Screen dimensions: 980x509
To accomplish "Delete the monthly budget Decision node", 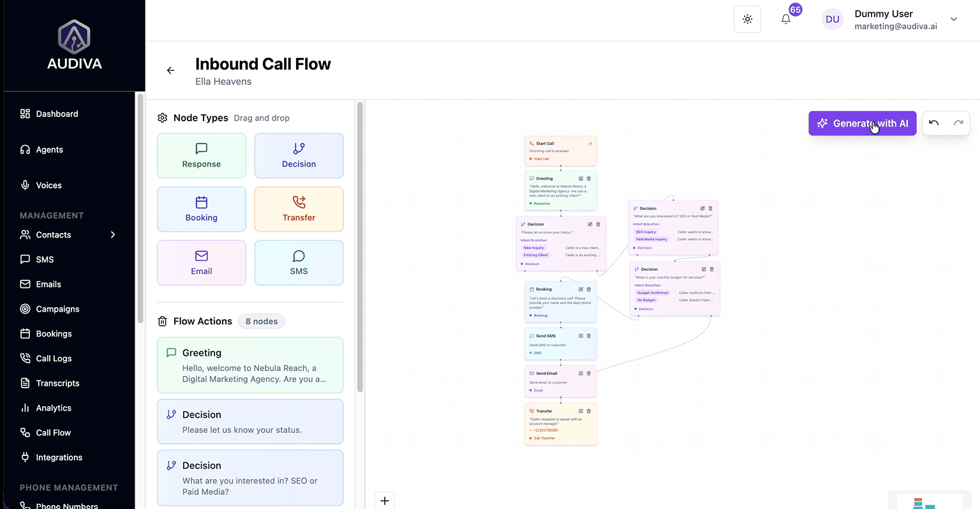I will pos(711,269).
